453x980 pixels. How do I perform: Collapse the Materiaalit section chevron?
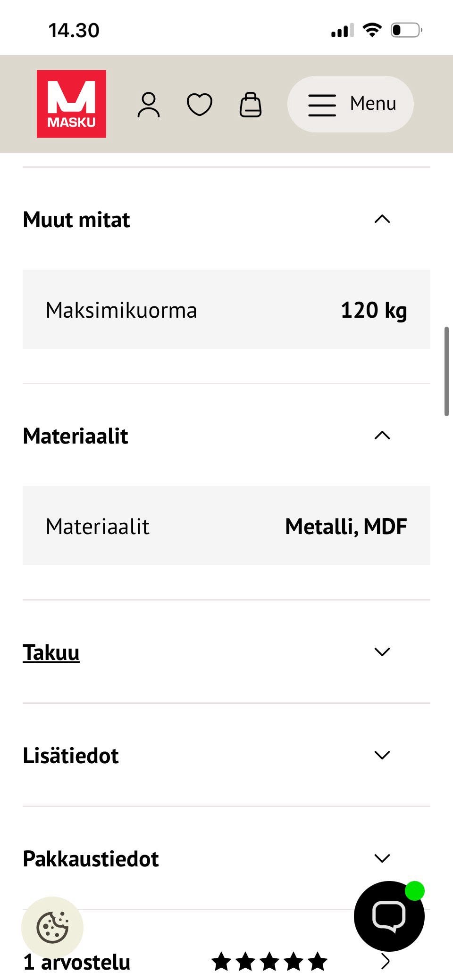pos(382,436)
